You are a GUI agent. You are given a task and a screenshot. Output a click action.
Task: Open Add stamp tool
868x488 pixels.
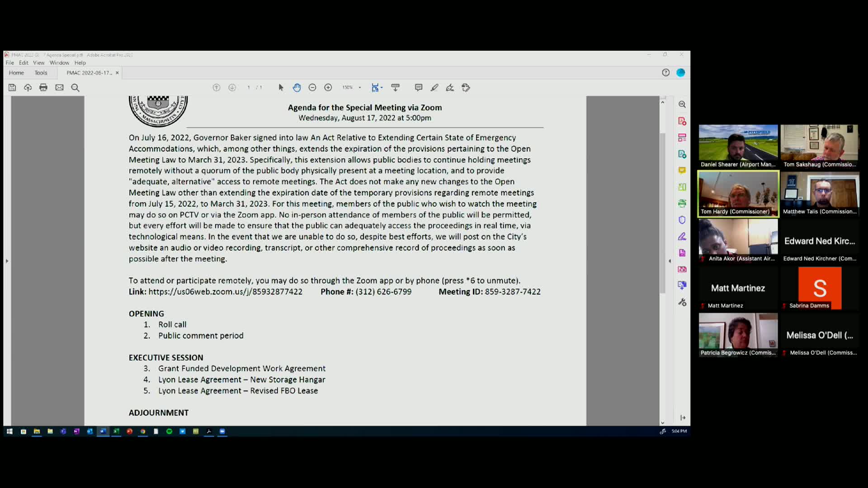click(466, 88)
